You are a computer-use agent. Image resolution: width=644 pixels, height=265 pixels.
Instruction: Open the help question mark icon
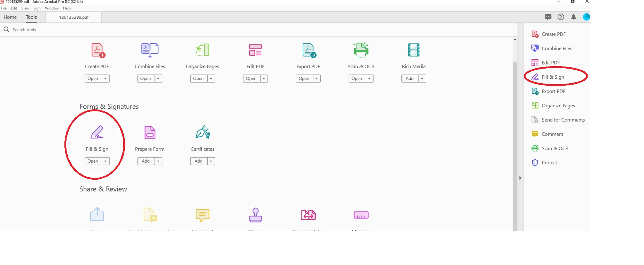coord(561,17)
